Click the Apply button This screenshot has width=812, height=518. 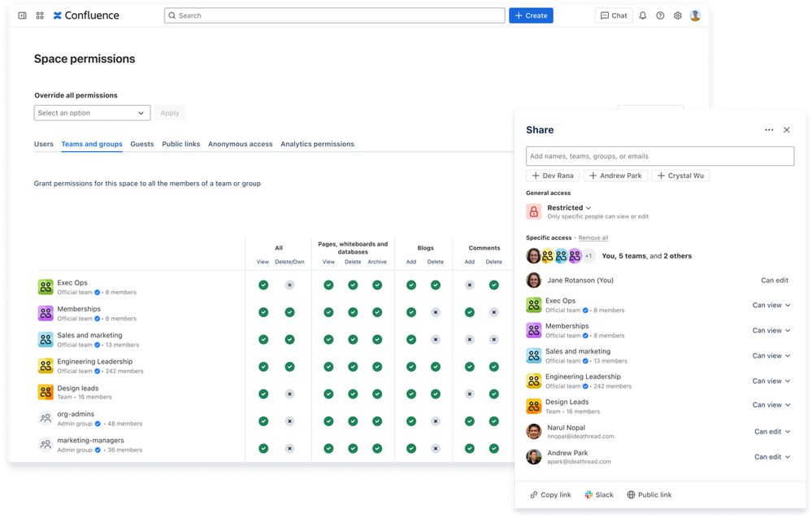(x=170, y=113)
